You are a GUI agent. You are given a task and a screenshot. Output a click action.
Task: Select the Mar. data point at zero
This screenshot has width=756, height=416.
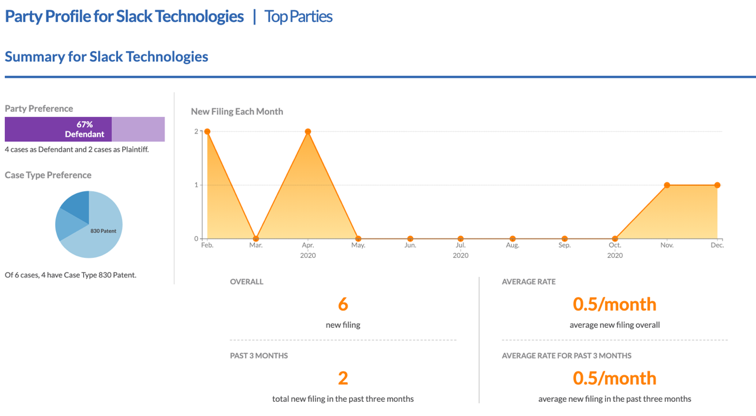click(256, 239)
